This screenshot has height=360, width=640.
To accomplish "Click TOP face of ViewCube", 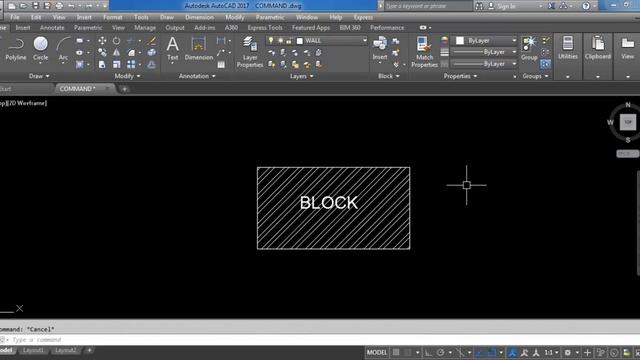I will tap(628, 122).
